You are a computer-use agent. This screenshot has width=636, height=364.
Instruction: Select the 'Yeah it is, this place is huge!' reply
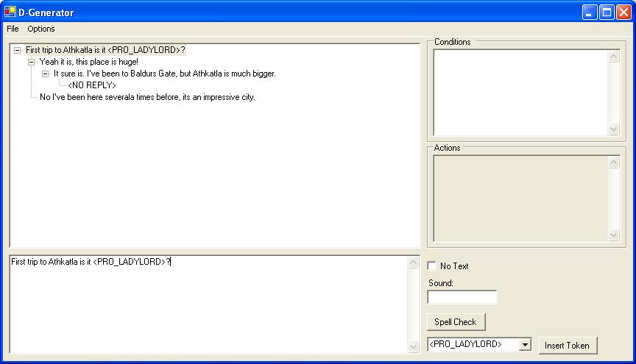point(89,62)
